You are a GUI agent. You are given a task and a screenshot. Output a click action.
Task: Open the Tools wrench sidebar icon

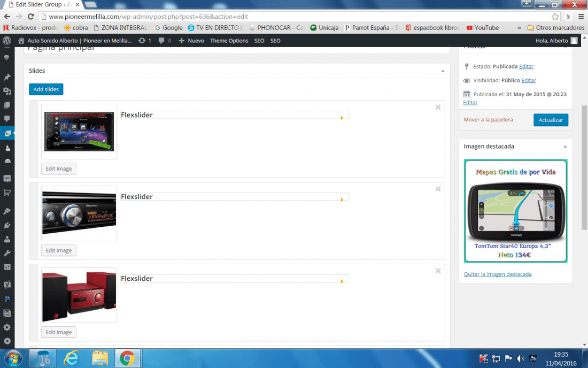coord(7,253)
